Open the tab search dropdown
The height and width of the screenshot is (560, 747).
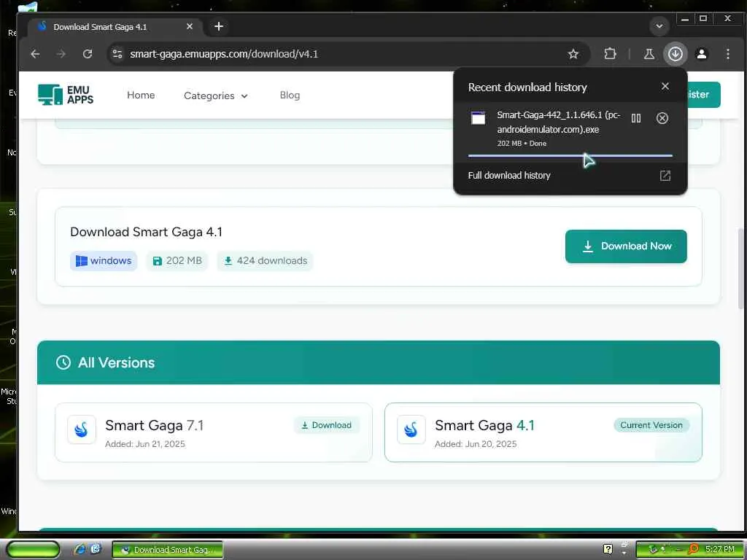[659, 26]
